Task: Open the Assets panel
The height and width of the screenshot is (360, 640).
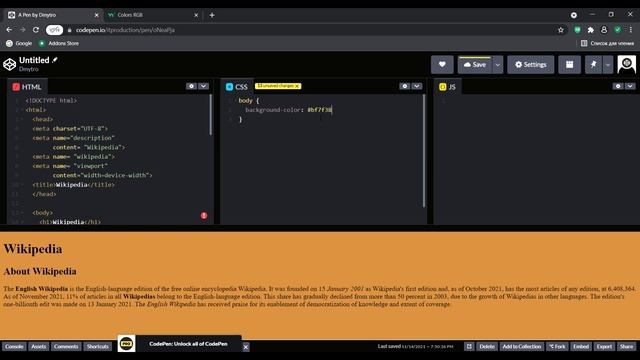Action: [39, 346]
